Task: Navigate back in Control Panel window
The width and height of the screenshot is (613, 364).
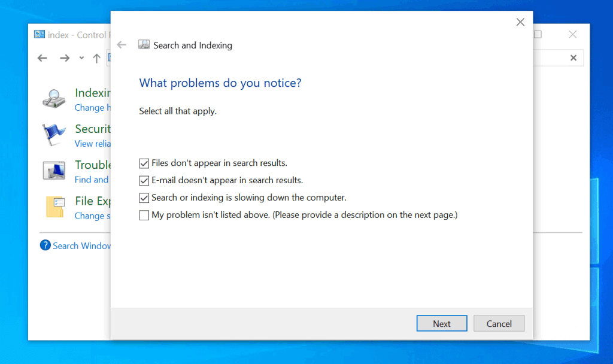Action: coord(43,58)
